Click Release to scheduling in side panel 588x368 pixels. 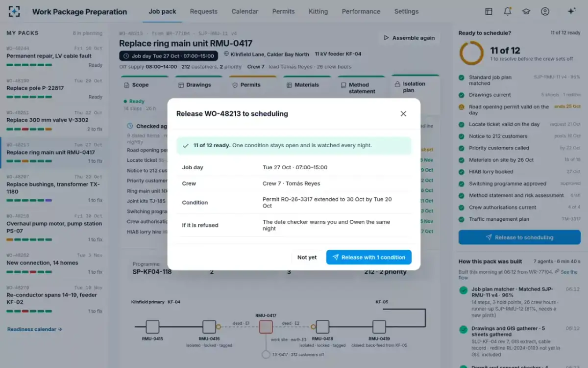click(x=520, y=237)
